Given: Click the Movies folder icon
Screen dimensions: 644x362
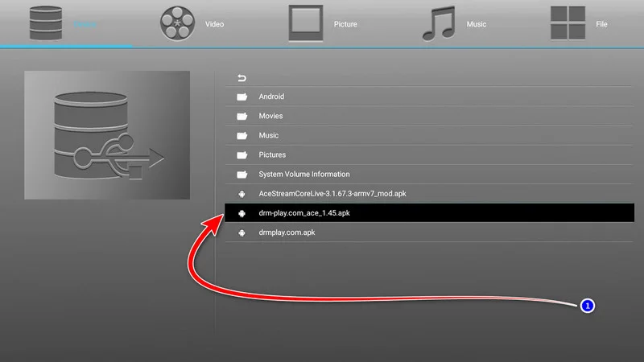Looking at the screenshot, I should pos(242,116).
